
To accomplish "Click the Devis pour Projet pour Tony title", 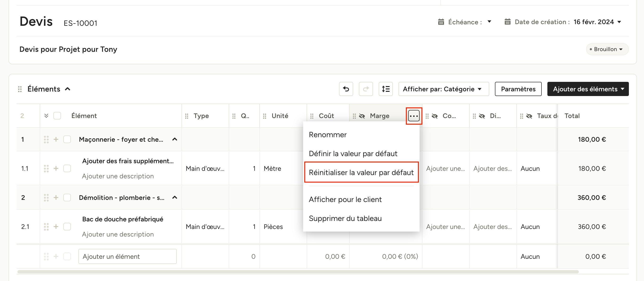I will [x=68, y=49].
